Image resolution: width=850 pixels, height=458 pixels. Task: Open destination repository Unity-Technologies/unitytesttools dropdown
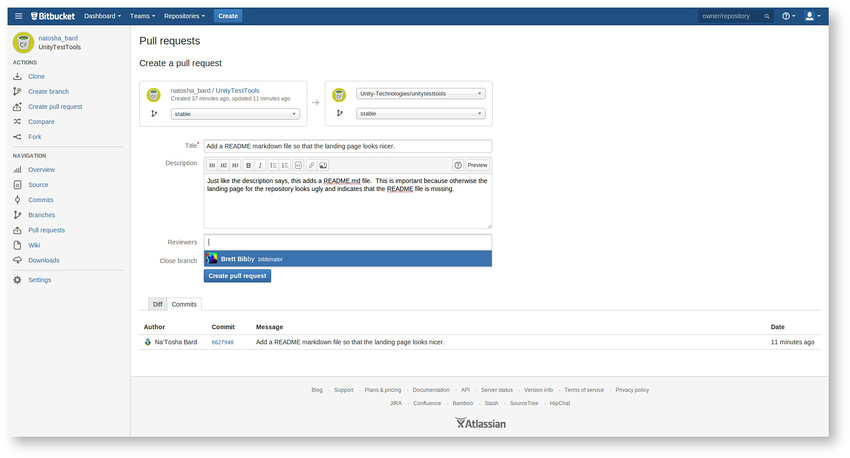pyautogui.click(x=421, y=94)
